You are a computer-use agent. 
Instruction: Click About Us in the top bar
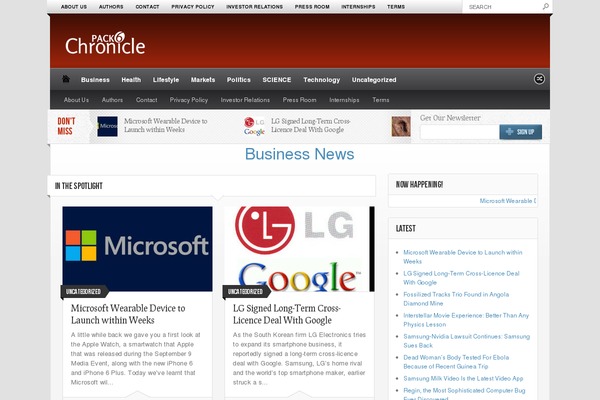coord(74,7)
